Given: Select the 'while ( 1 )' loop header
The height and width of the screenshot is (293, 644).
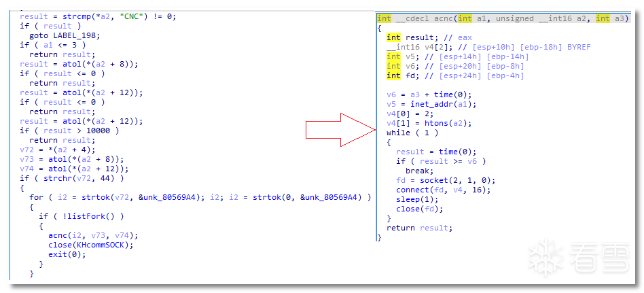Looking at the screenshot, I should coord(412,133).
